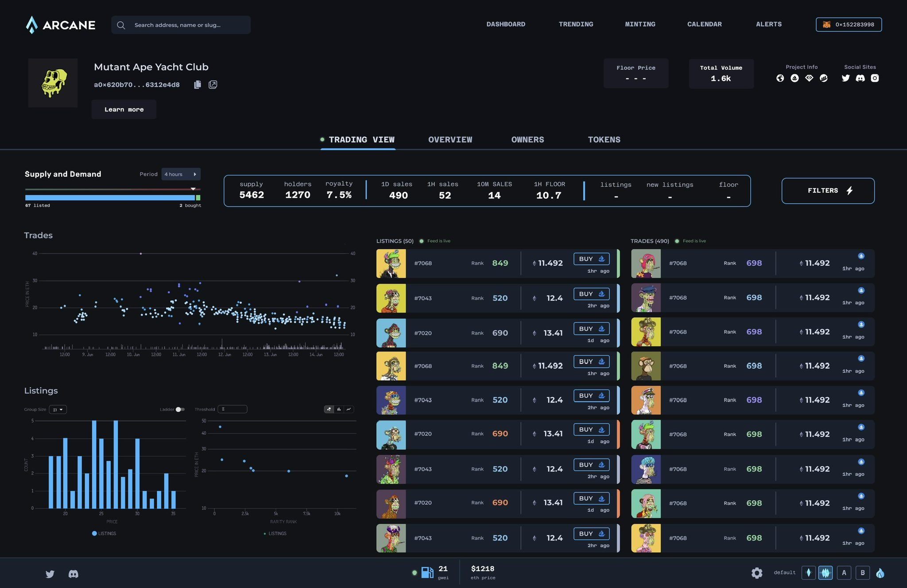
Task: Open MINTING in top navigation
Action: [x=640, y=24]
